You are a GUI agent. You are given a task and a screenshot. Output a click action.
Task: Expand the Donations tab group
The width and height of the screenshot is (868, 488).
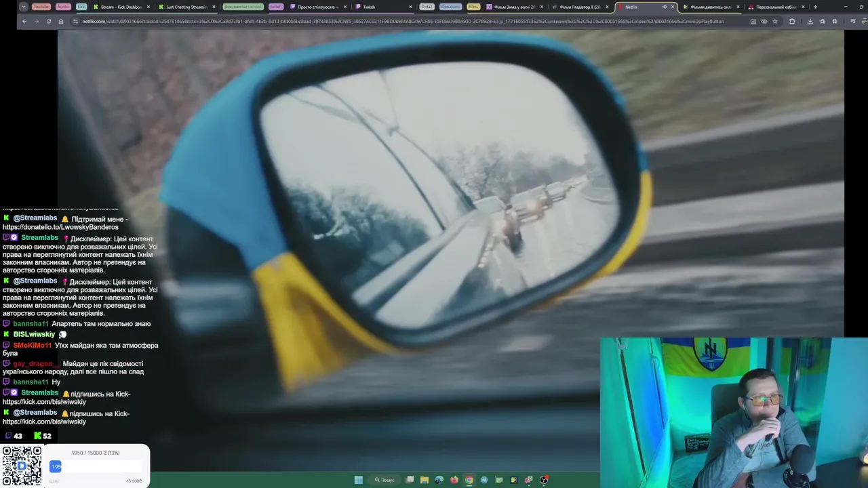coord(450,7)
